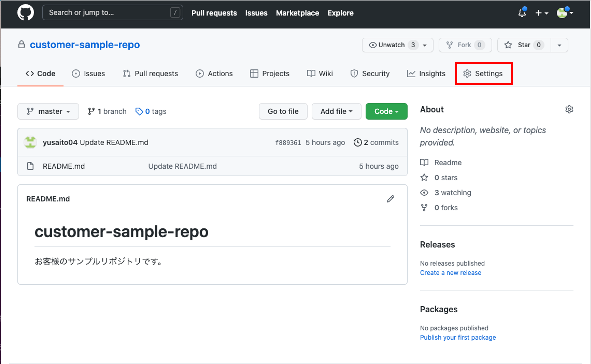The width and height of the screenshot is (591, 364).
Task: Open the Unwatch notifications dropdown
Action: coord(398,45)
